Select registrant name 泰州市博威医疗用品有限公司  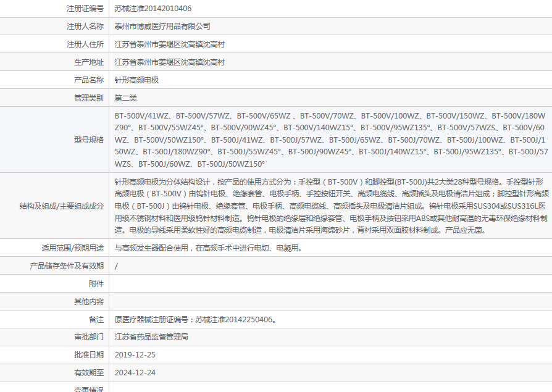(x=162, y=27)
